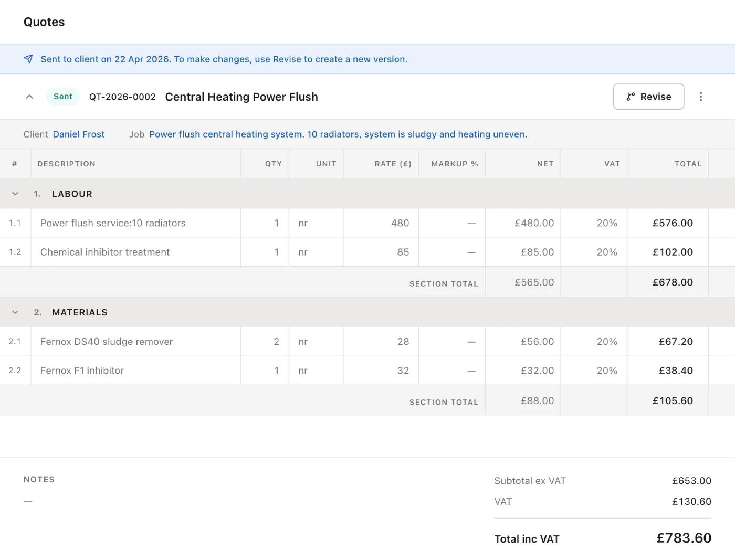Click the NOTES label
Screen dimensions: 735x560
tap(39, 479)
